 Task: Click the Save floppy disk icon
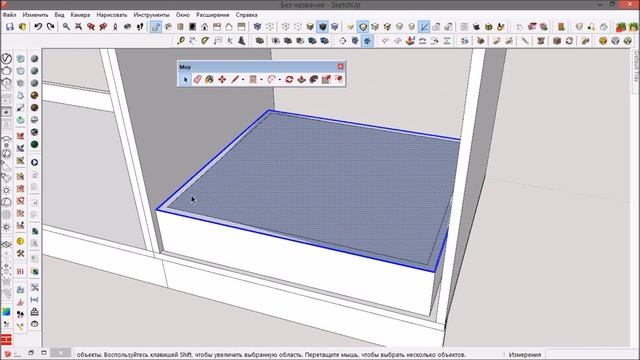click(x=9, y=27)
